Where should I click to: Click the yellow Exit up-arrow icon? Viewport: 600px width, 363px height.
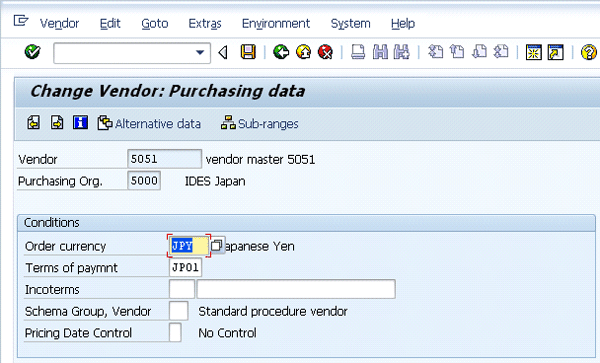(x=303, y=52)
